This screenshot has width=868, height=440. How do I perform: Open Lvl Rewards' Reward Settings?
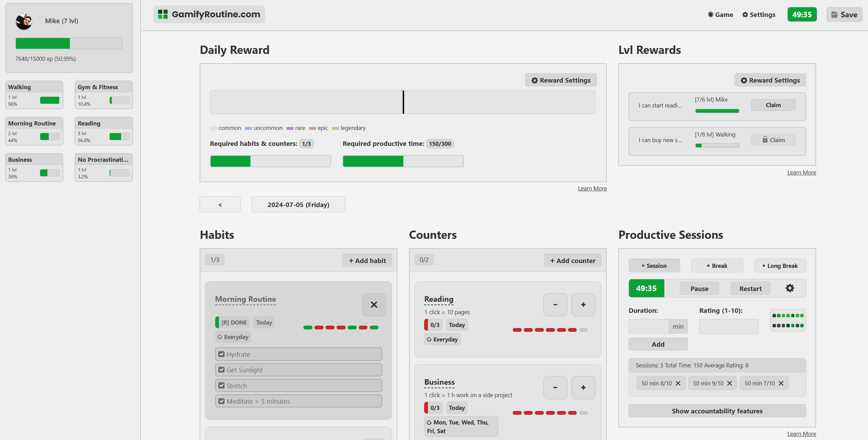click(770, 80)
